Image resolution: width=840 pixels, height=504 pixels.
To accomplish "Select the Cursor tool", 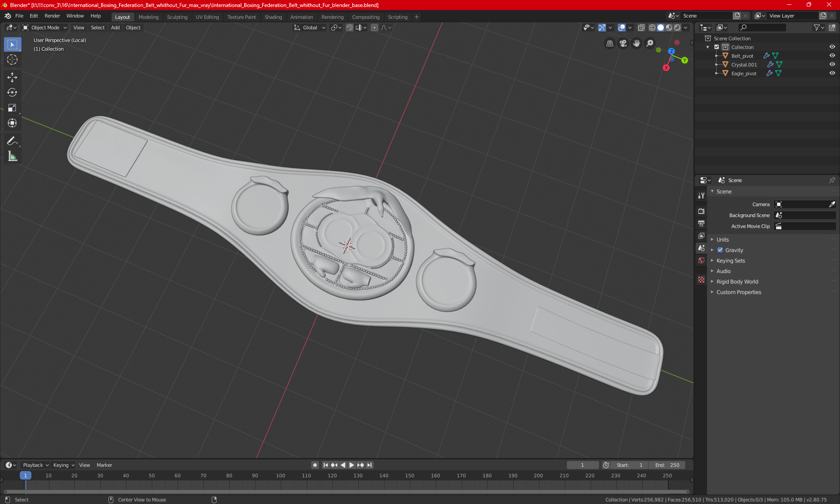I will click(x=12, y=59).
